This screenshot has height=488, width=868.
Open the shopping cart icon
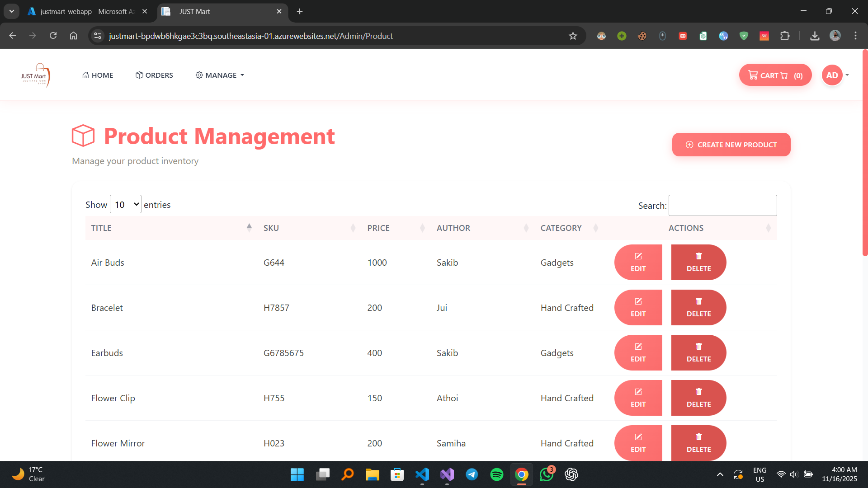[x=753, y=75]
